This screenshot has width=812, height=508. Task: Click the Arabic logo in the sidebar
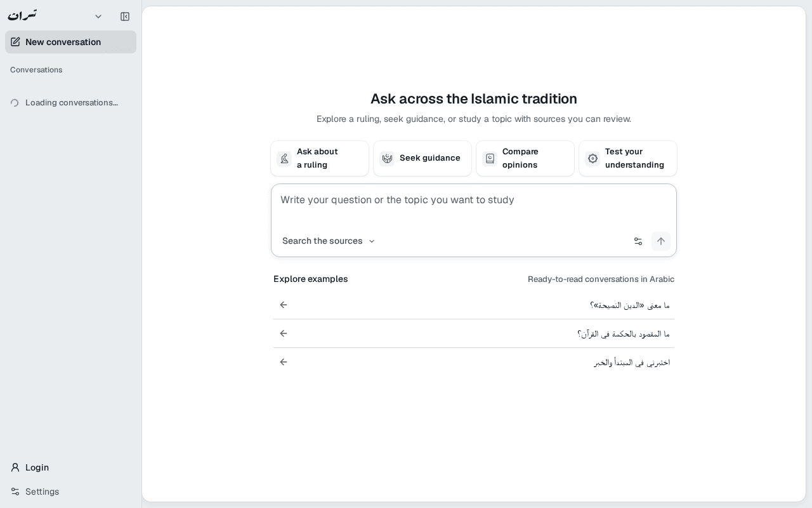click(23, 15)
